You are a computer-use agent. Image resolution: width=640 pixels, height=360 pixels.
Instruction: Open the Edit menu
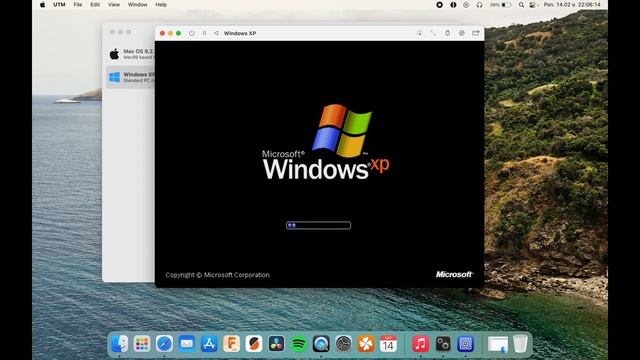95,5
